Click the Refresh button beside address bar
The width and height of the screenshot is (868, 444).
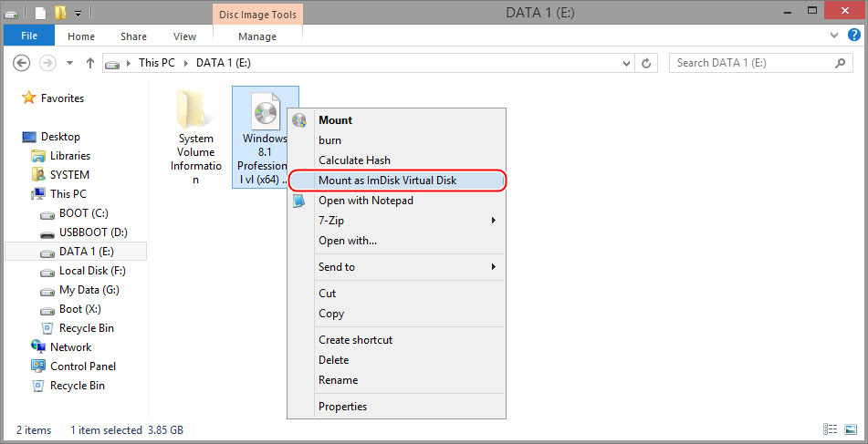[x=645, y=63]
